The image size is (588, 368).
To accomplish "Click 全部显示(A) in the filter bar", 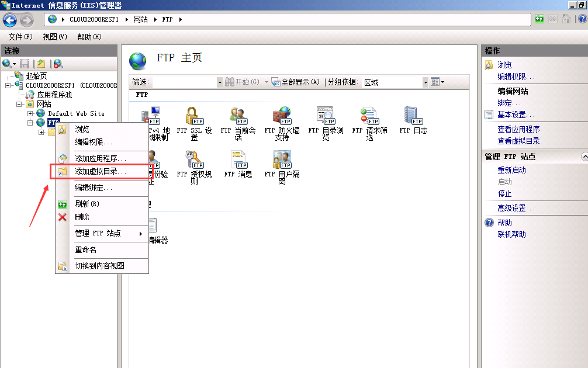I will coord(296,82).
